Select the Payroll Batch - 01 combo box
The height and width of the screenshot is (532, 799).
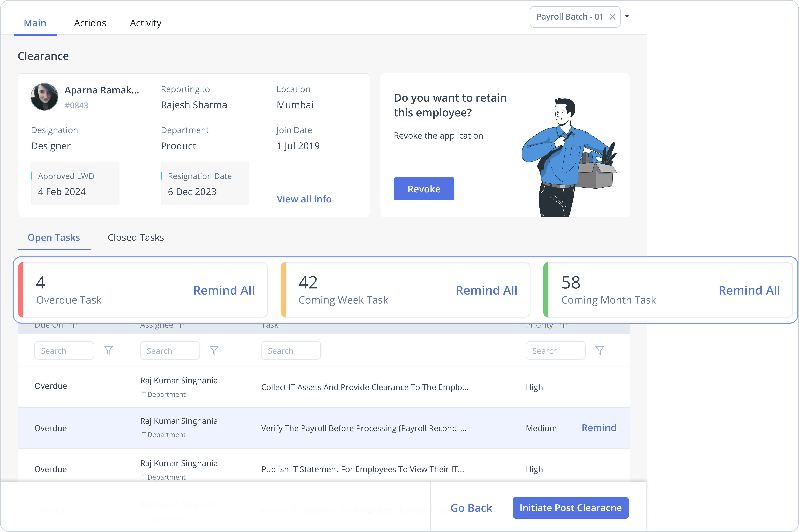pyautogui.click(x=575, y=17)
